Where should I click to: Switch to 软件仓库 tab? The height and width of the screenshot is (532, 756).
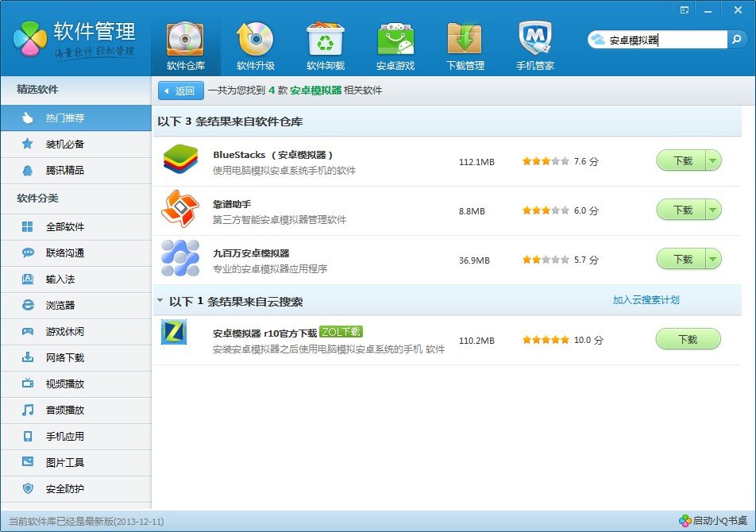click(x=185, y=45)
